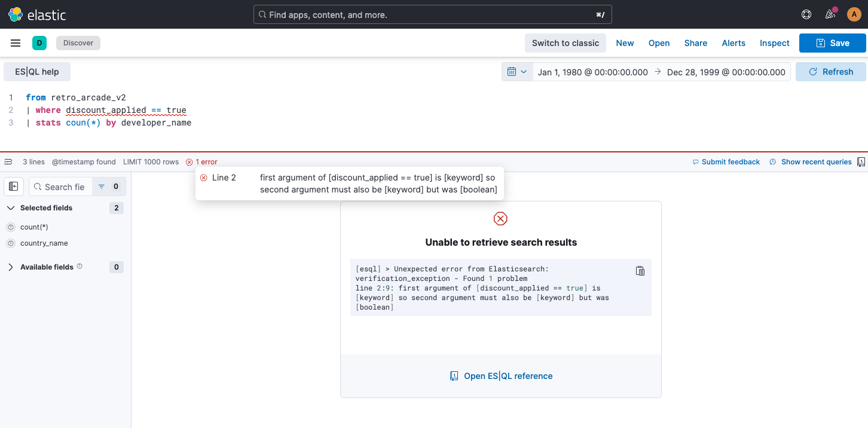Open the Share menu
This screenshot has width=868, height=428.
696,43
